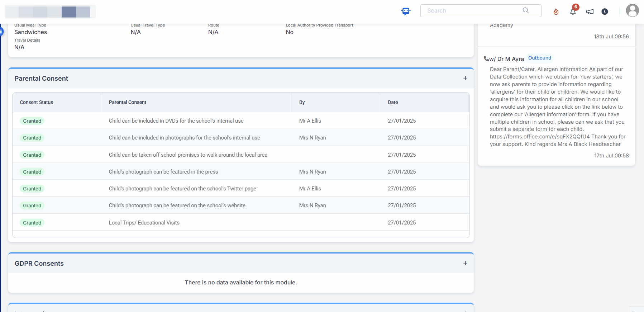
Task: Click the phone icon beside w/ Dr M Ayra
Action: 486,58
